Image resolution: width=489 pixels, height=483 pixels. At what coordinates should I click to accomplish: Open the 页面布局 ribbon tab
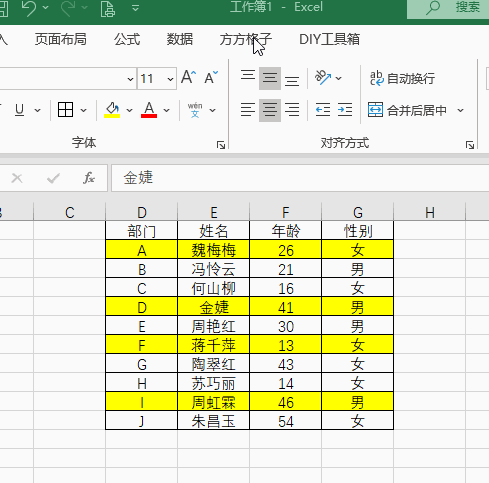pos(61,39)
